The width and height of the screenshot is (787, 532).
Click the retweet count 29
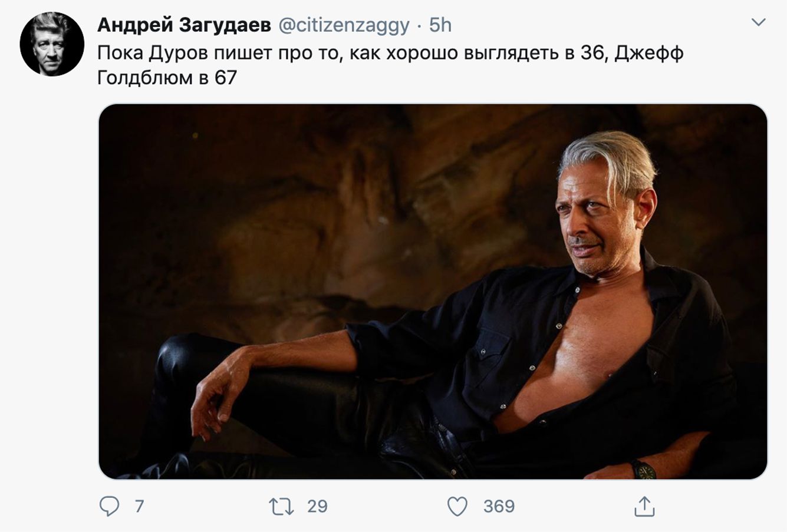tap(317, 506)
